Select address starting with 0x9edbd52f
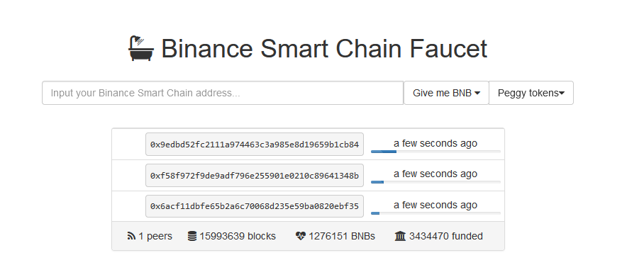This screenshot has height=265, width=644. point(255,145)
